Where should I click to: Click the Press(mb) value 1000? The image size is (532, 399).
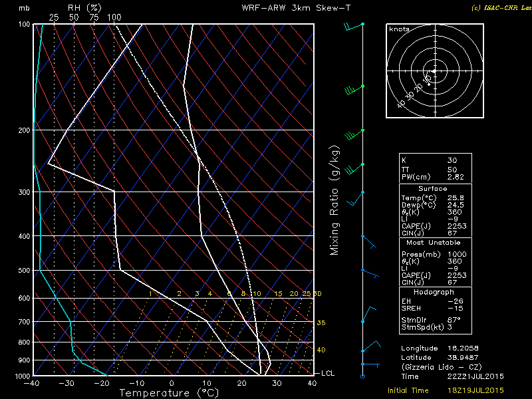pos(457,254)
